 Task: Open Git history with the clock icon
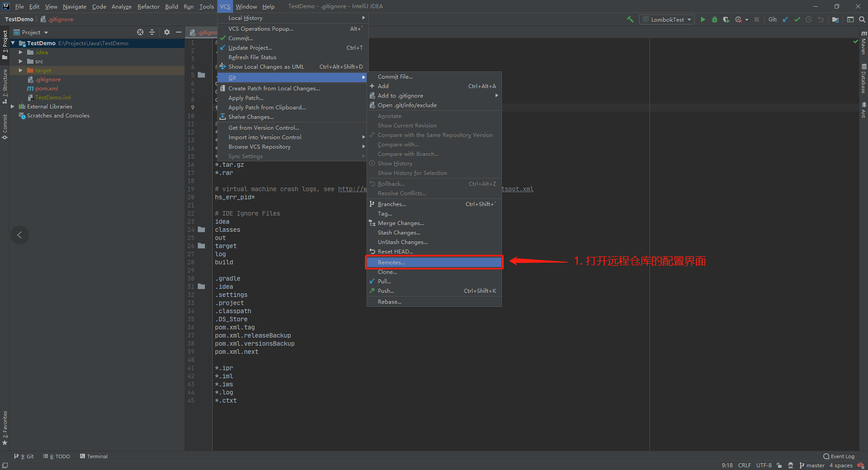[809, 19]
